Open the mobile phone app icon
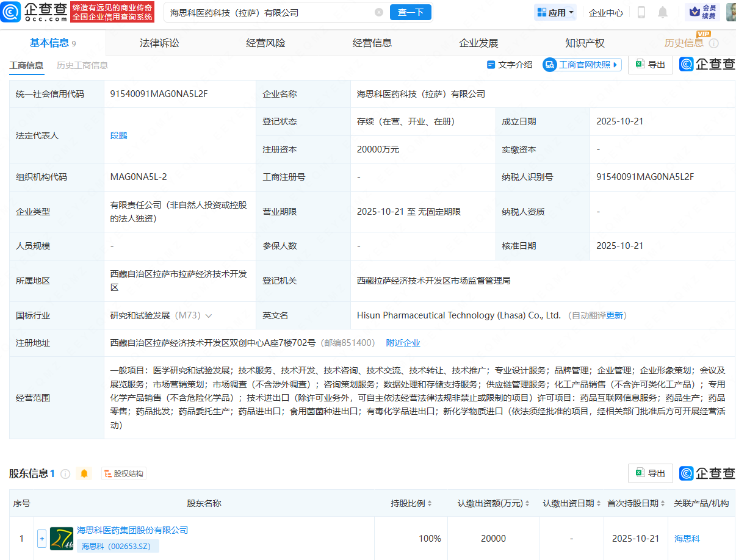This screenshot has width=736, height=560. [x=641, y=12]
